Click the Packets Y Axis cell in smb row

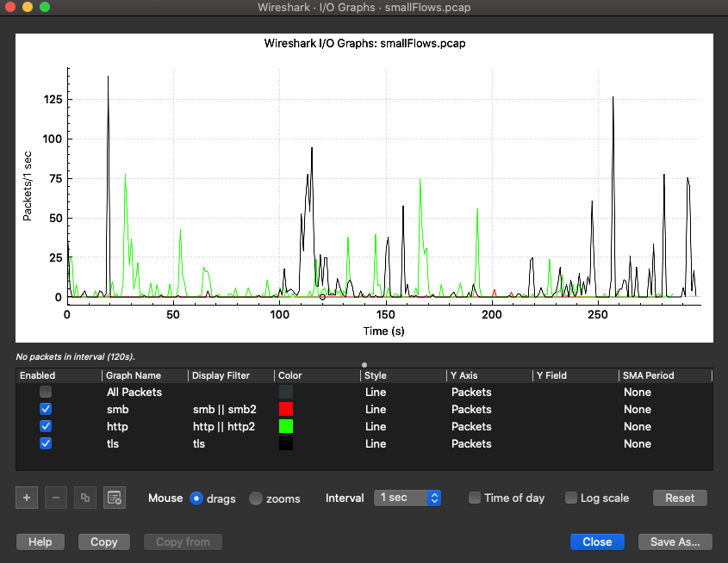(x=471, y=410)
